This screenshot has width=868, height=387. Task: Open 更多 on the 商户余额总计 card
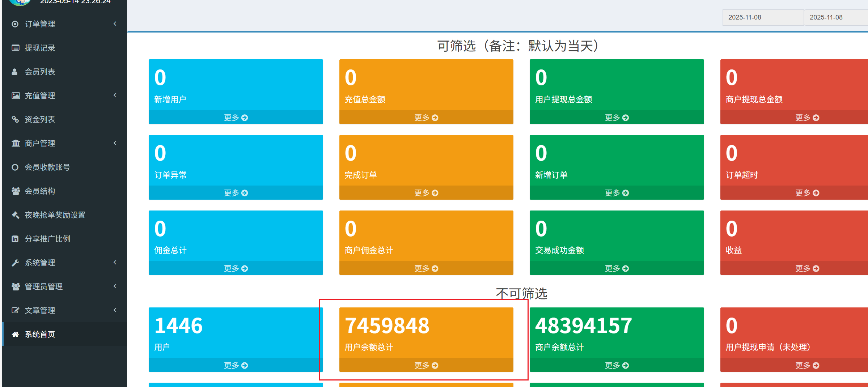click(617, 365)
